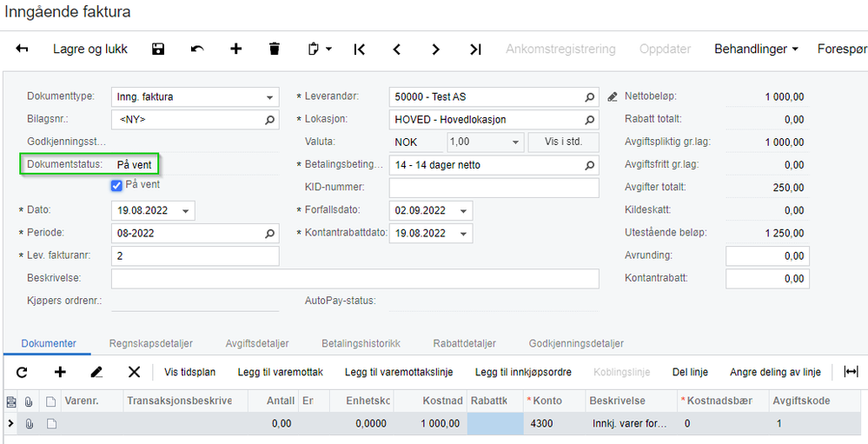Screen dimensions: 868x444
Task: Click Lagre og lukk
Action: [x=90, y=50]
